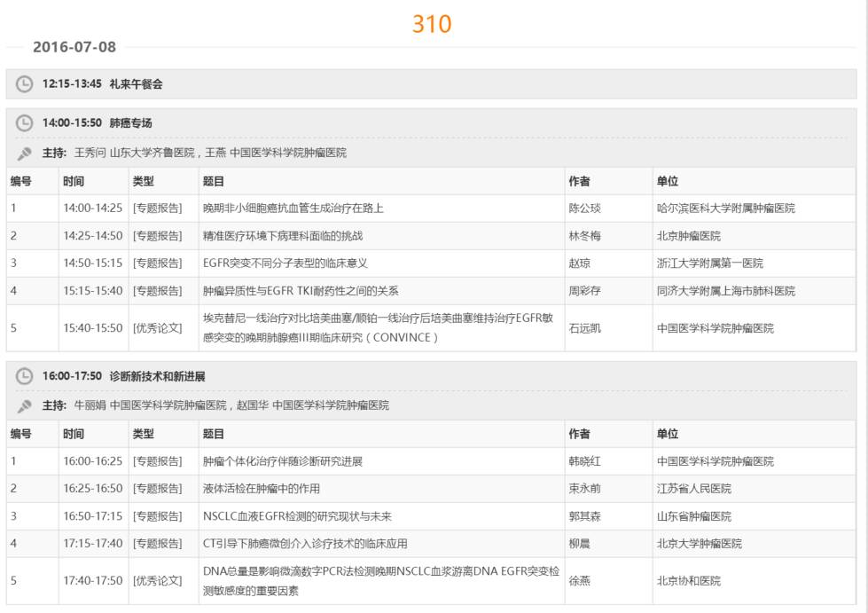Click author name 徐燕
868x613 pixels.
580,580
